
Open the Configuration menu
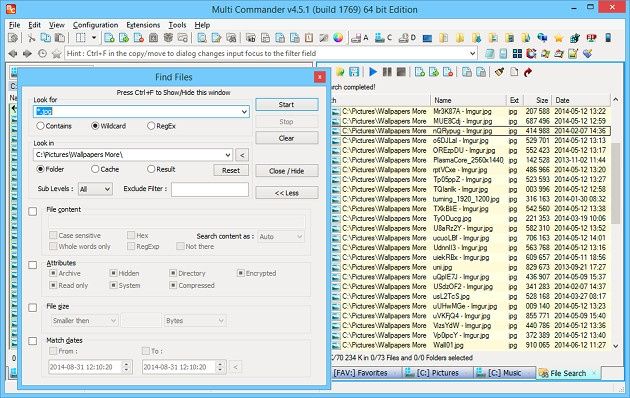[x=95, y=25]
